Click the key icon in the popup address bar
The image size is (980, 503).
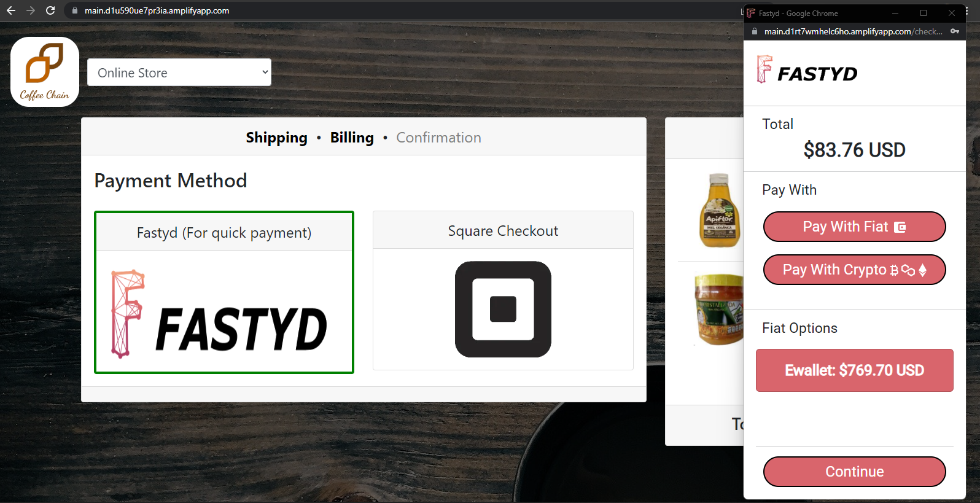[x=955, y=31]
